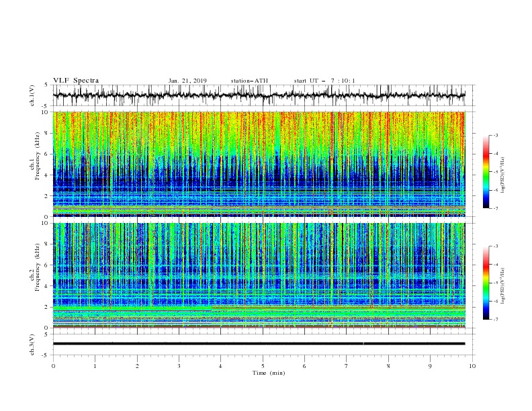Click the 'station=ATH' label
The height and width of the screenshot is (411, 532).
[x=249, y=81]
